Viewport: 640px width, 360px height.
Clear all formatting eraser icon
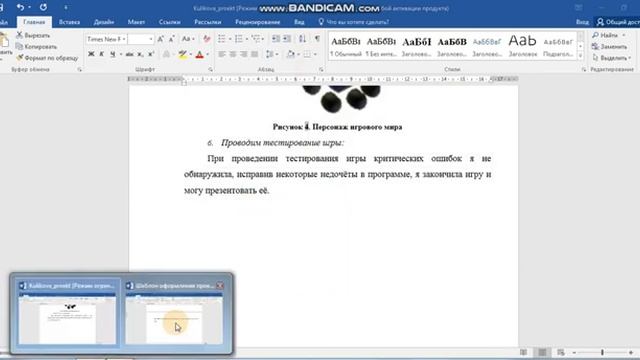[207, 39]
